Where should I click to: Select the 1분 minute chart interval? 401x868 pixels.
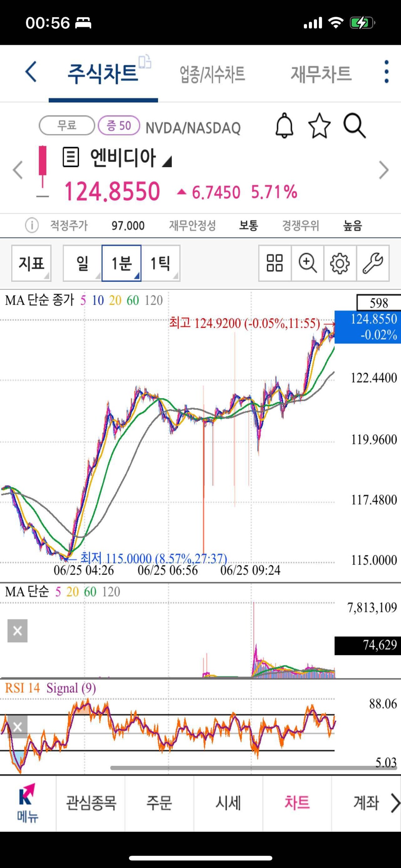(121, 263)
